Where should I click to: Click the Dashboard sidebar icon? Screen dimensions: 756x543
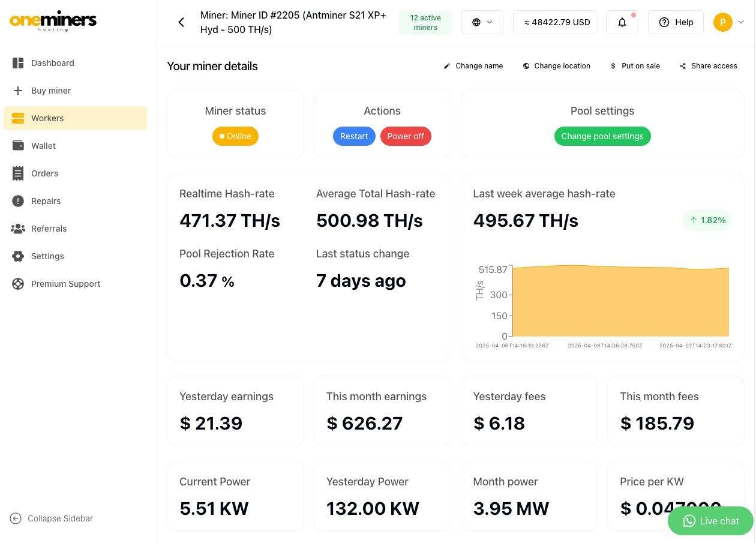pos(18,63)
